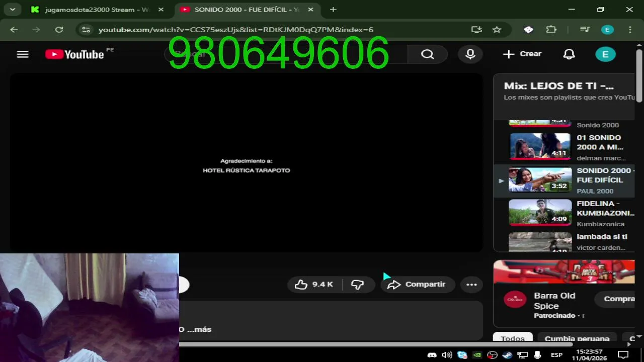Viewport: 644px width, 362px height.
Task: Open NVIDIA tray icon
Action: (x=477, y=355)
